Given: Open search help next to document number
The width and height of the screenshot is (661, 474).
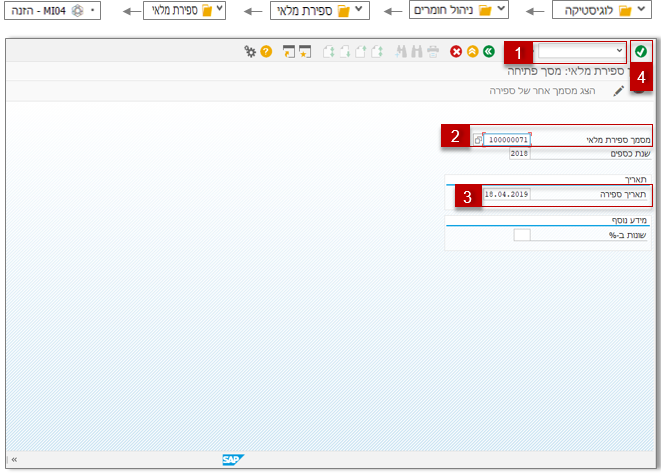Looking at the screenshot, I should 478,140.
